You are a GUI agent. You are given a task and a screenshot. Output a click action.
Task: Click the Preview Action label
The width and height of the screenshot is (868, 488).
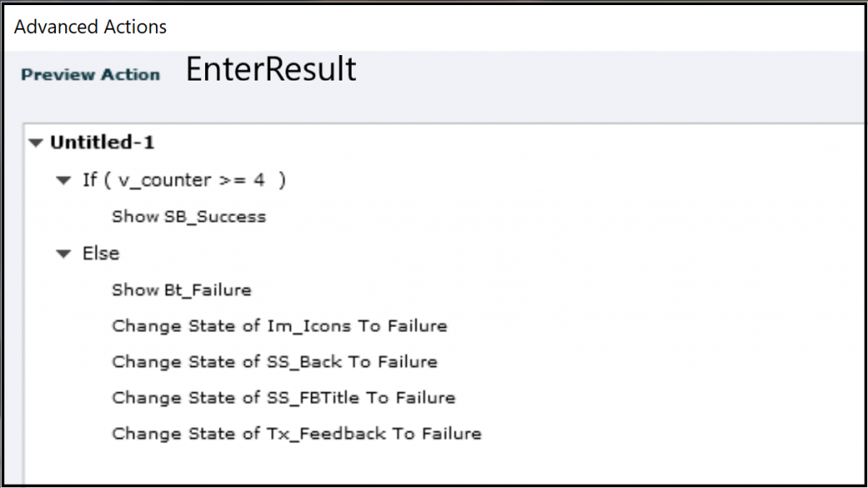click(x=91, y=75)
